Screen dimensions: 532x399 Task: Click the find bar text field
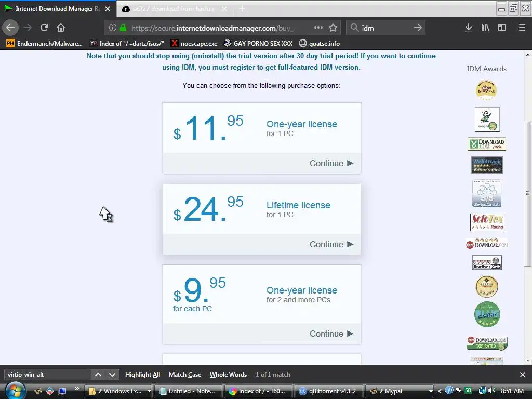pyautogui.click(x=47, y=375)
